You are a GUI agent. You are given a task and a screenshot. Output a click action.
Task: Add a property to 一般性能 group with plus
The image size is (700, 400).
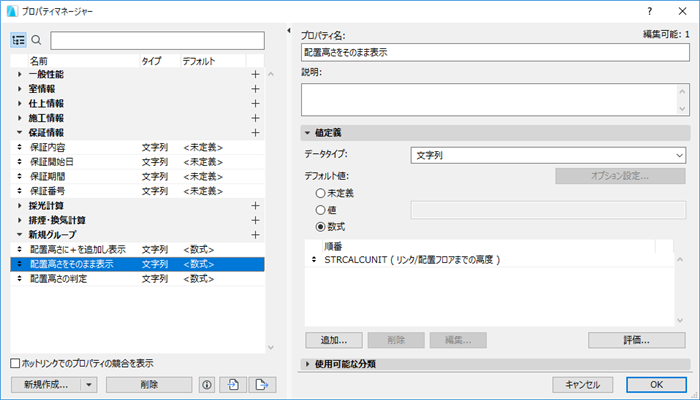(x=255, y=75)
